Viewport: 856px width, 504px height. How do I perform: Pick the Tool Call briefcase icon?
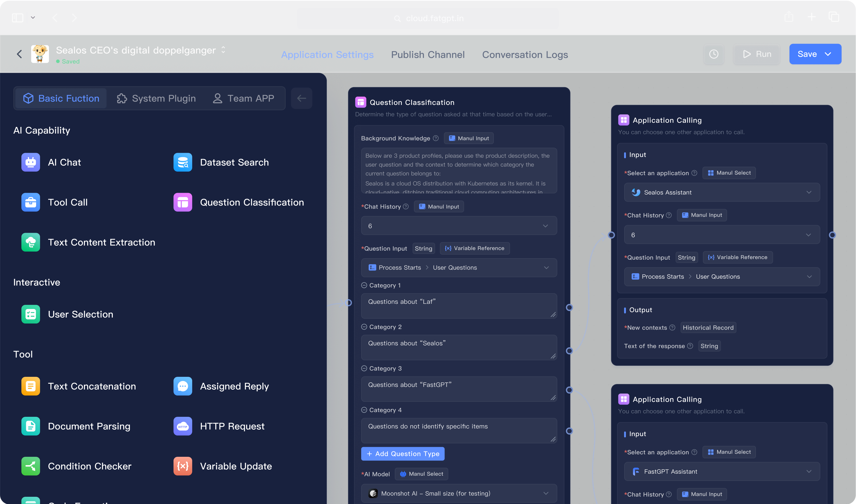point(31,202)
